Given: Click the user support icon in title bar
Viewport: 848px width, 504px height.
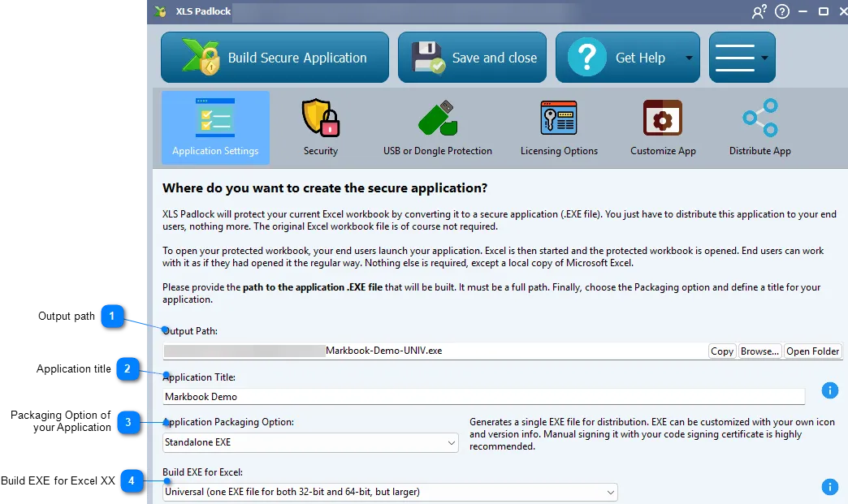Looking at the screenshot, I should (x=759, y=11).
